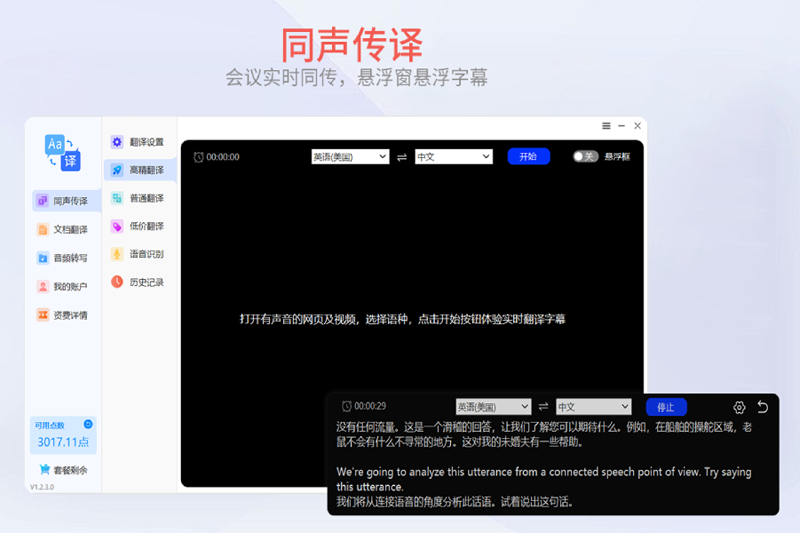Select 翻译设置 in the submenu
This screenshot has height=533, width=800.
[x=140, y=142]
